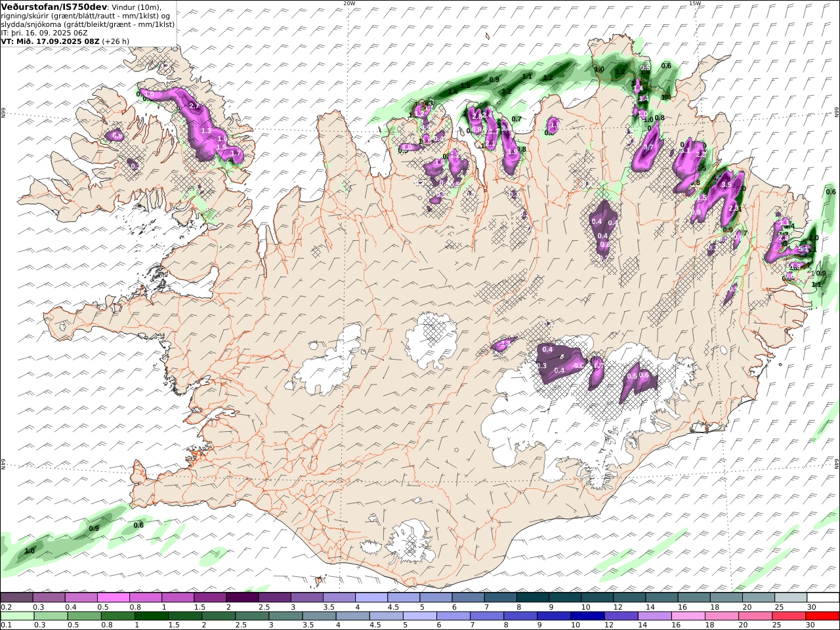The image size is (840, 630).
Task: Pick the lower-row lilac swatch starting at 14
Action: (x=655, y=616)
